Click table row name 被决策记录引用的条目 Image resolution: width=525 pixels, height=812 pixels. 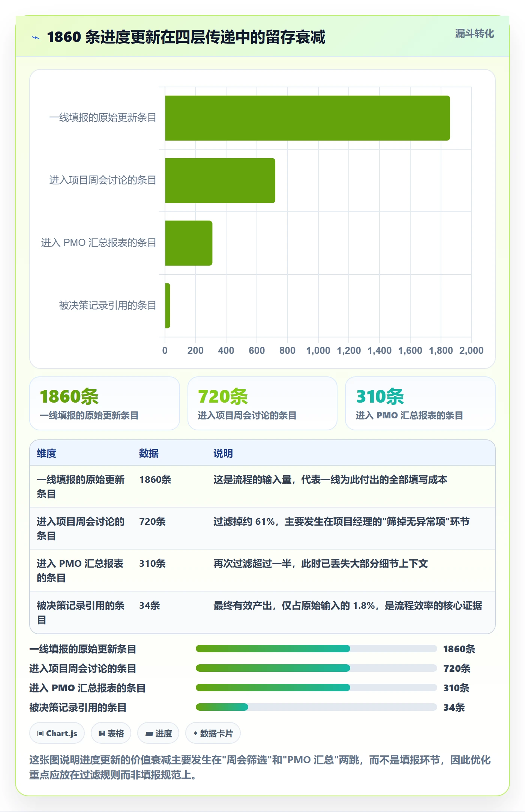[x=80, y=613]
